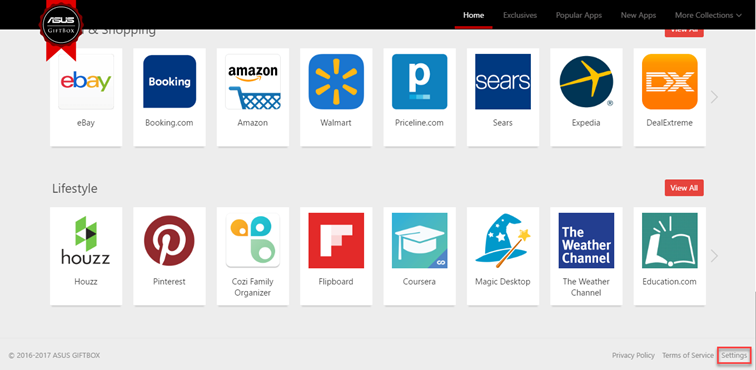Image resolution: width=756 pixels, height=370 pixels.
Task: Open the Houzz app icon
Action: pos(86,241)
